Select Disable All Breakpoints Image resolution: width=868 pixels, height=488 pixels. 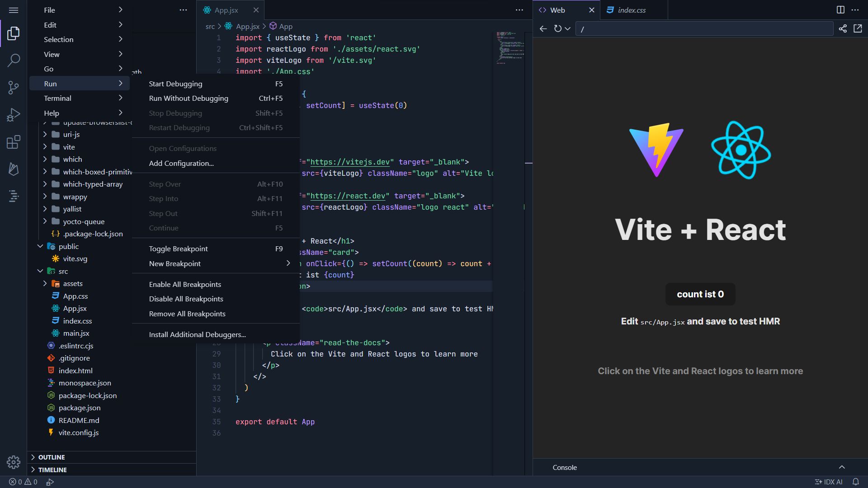click(x=186, y=299)
